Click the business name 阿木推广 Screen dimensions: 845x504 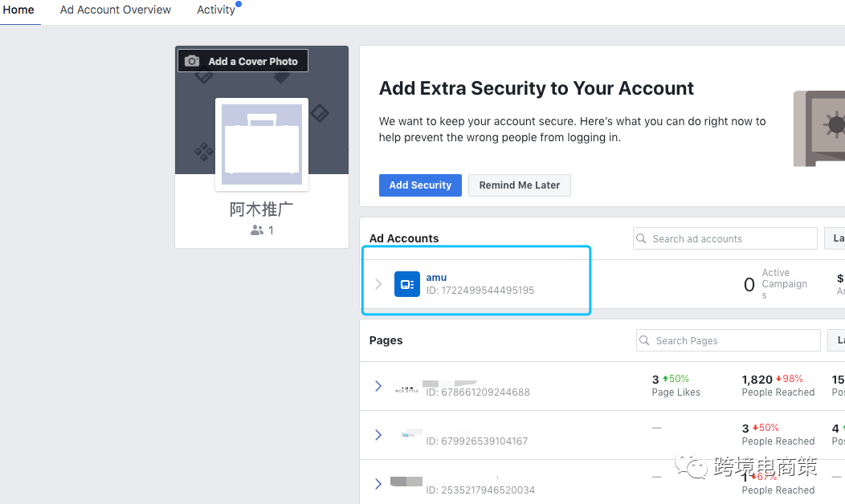(261, 209)
